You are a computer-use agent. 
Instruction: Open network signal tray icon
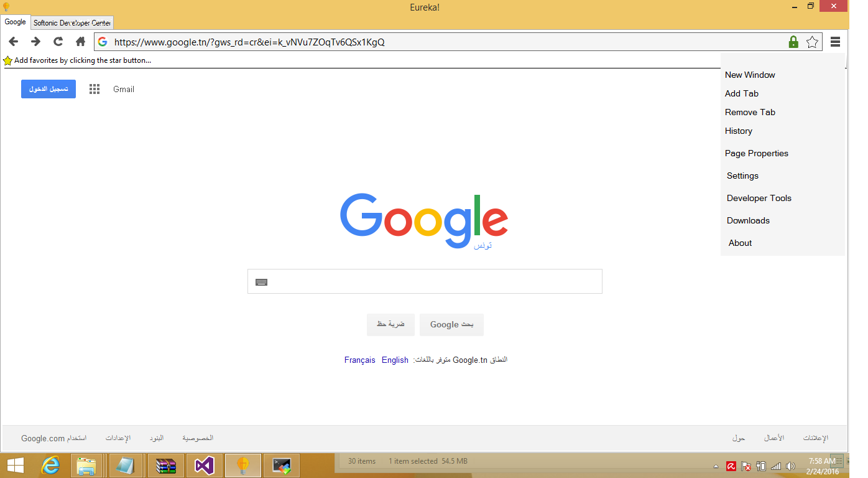tap(776, 466)
